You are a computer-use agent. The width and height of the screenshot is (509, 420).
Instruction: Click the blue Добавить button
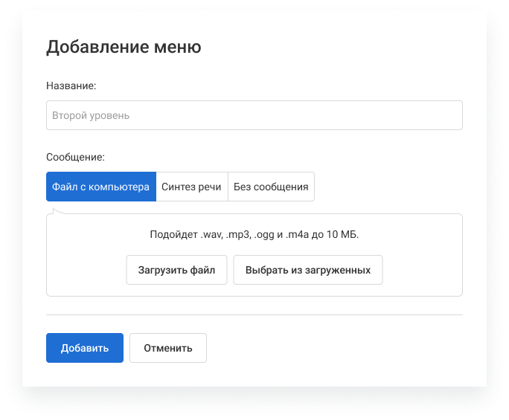coord(85,348)
